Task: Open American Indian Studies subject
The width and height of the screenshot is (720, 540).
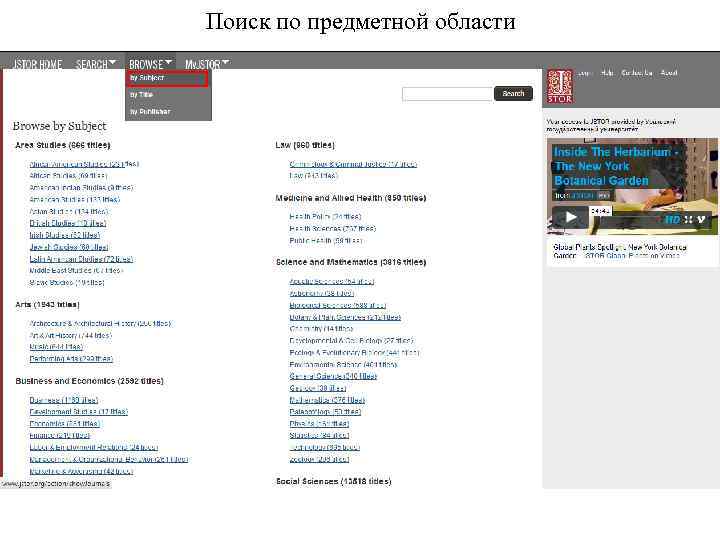Action: (81, 188)
